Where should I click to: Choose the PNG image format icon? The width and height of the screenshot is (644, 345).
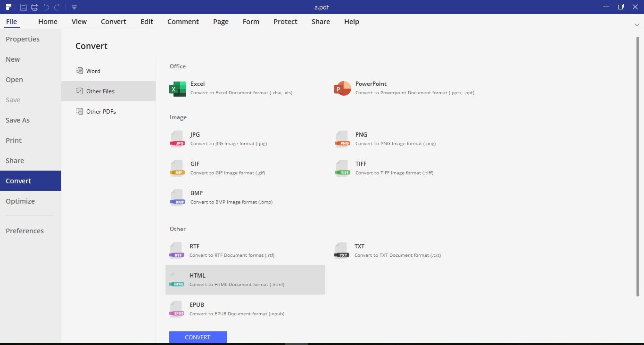[343, 140]
